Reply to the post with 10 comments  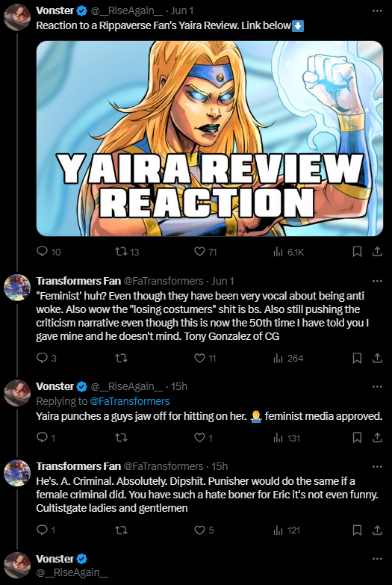click(x=49, y=253)
